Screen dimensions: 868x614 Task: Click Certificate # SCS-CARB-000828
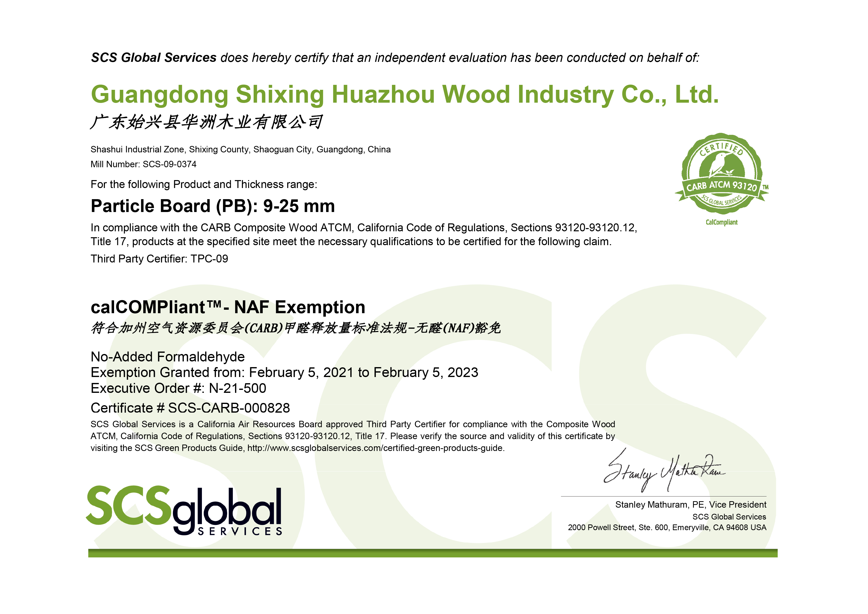(190, 408)
